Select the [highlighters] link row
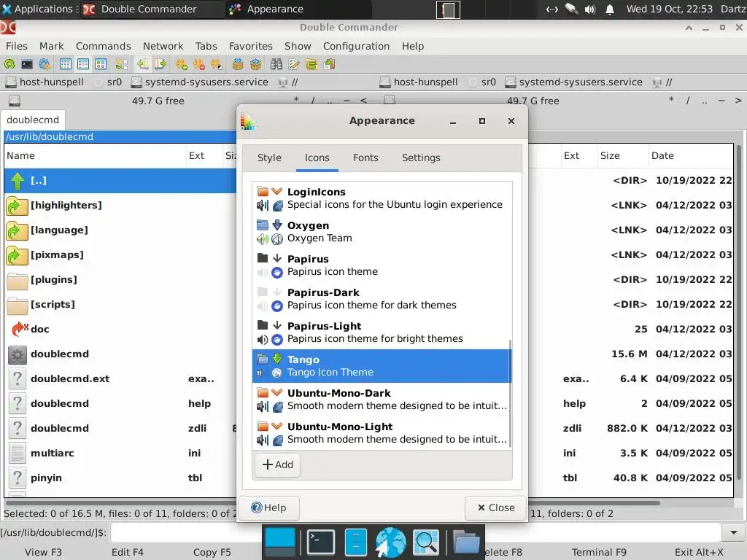747x560 pixels. click(120, 205)
